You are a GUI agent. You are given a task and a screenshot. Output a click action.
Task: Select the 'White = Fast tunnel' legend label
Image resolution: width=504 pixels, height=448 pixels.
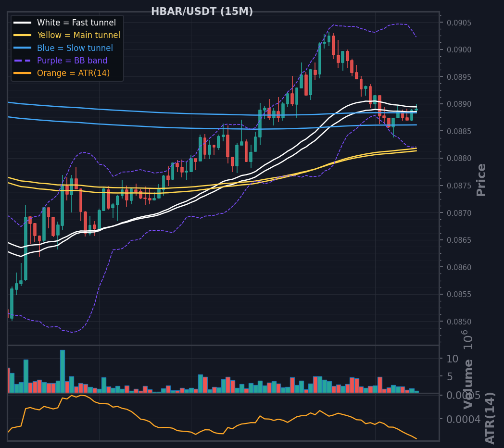[76, 23]
